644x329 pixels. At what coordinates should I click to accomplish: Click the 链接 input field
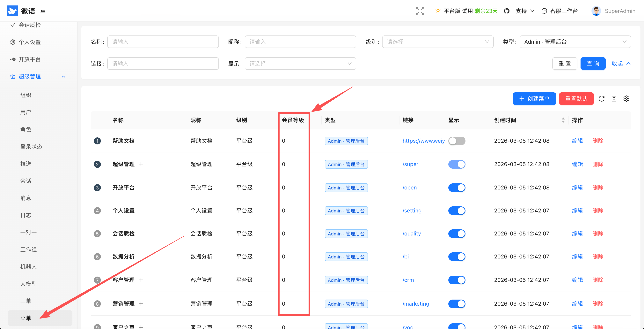(163, 64)
